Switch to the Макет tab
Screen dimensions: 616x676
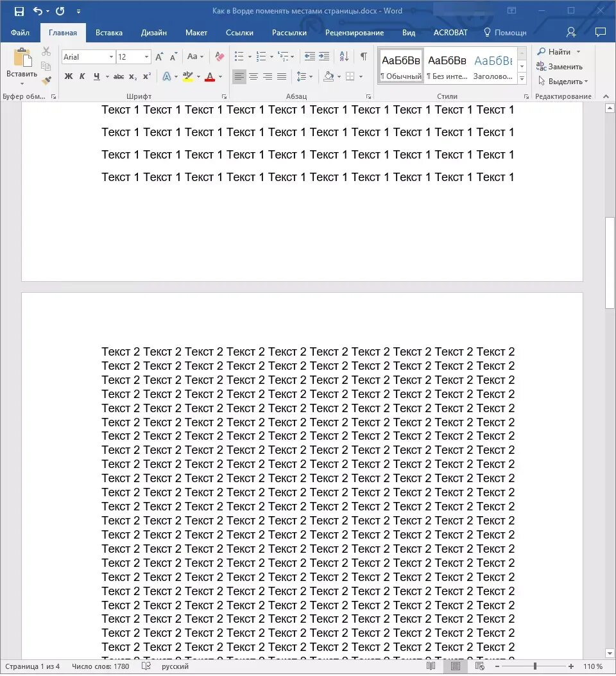196,33
